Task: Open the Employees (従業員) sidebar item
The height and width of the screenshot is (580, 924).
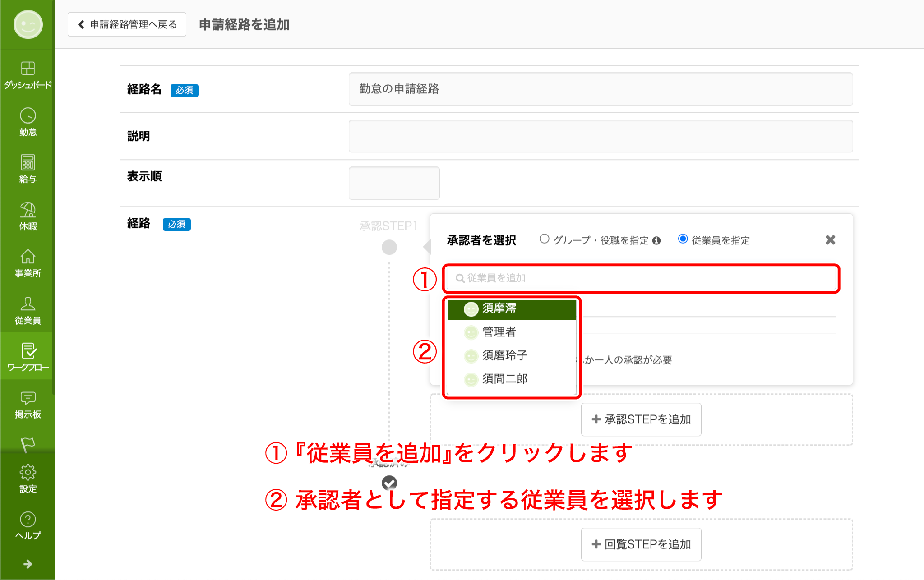Action: tap(28, 311)
